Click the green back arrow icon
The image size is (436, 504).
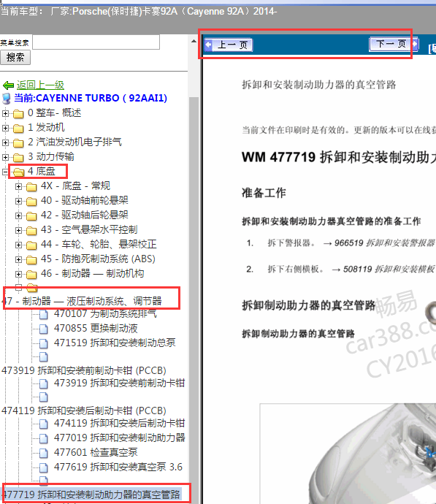pyautogui.click(x=8, y=85)
